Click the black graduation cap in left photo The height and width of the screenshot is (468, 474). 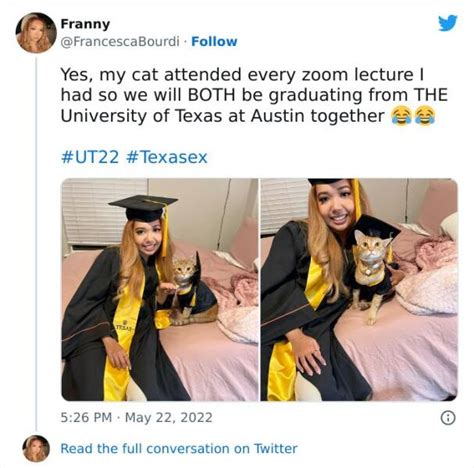pyautogui.click(x=143, y=207)
